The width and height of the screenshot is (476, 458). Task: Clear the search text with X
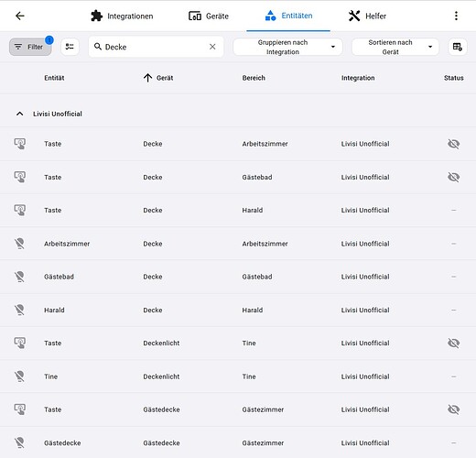(212, 47)
